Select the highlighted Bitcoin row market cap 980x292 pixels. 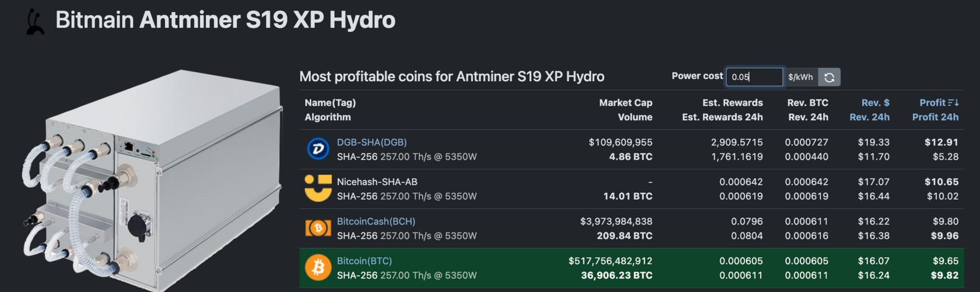[610, 261]
